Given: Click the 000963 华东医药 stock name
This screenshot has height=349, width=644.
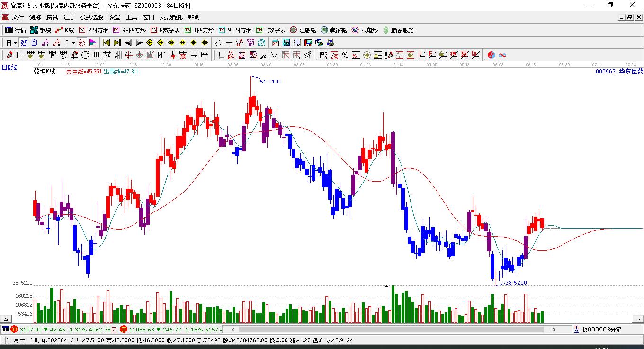Looking at the screenshot, I should click(619, 72).
